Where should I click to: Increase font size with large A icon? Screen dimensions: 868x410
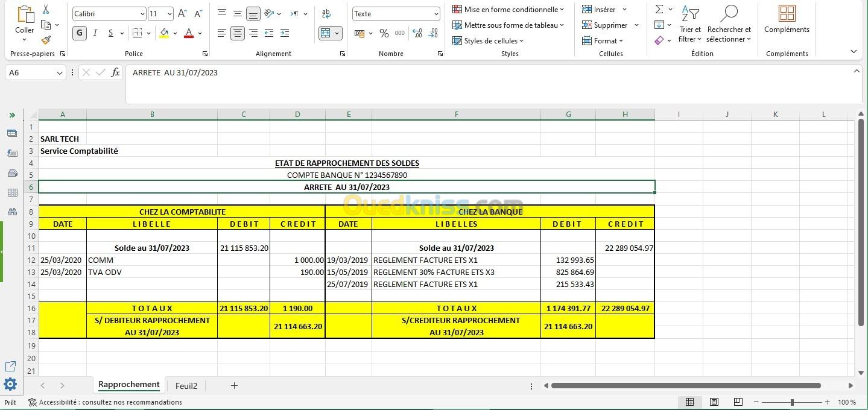click(x=183, y=14)
